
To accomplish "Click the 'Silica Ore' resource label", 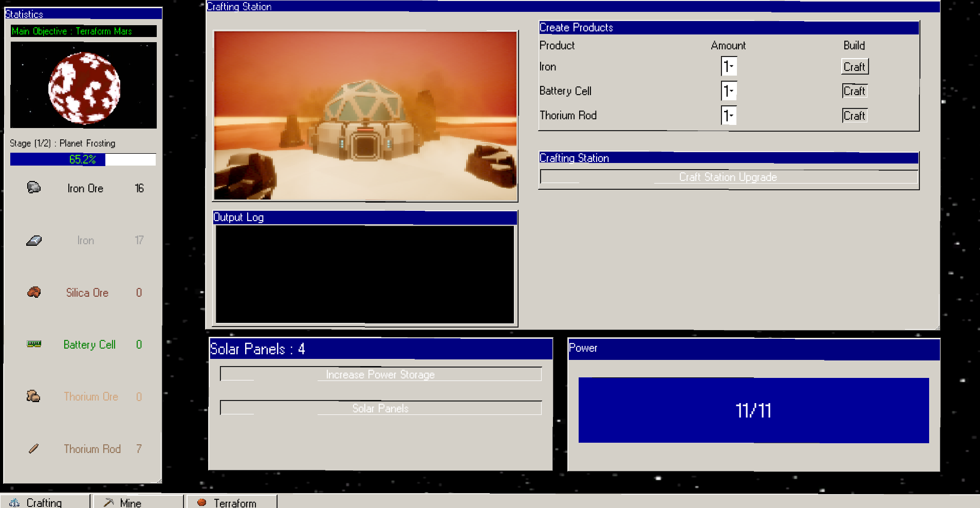I will (x=87, y=293).
